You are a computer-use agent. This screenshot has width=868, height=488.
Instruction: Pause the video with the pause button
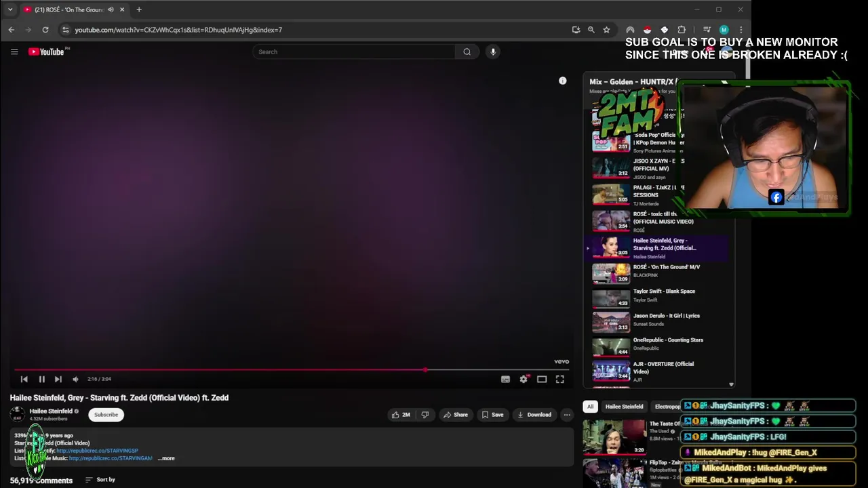[x=41, y=379]
